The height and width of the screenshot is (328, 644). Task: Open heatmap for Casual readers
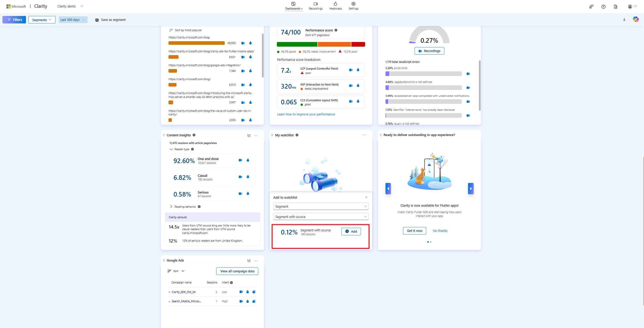pyautogui.click(x=248, y=177)
